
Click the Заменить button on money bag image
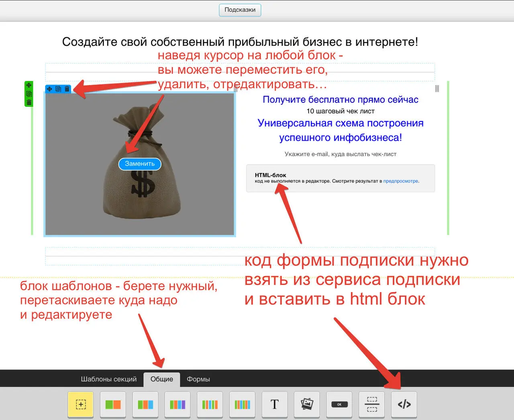pyautogui.click(x=140, y=164)
